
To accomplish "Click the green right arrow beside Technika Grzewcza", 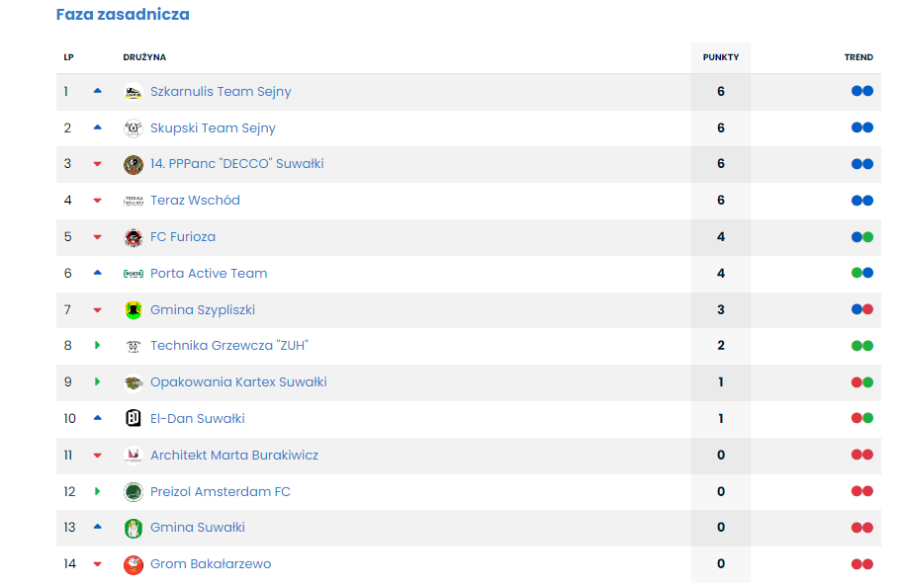I will pyautogui.click(x=97, y=346).
